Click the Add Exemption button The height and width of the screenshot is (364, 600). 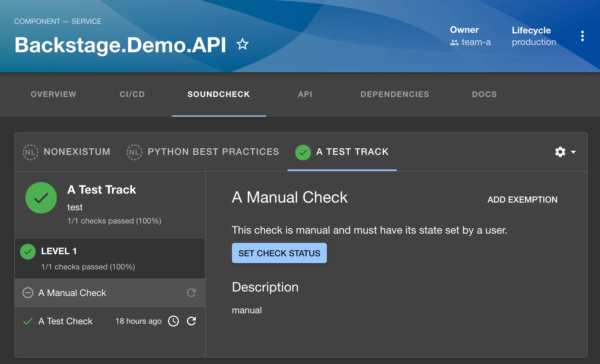click(522, 200)
